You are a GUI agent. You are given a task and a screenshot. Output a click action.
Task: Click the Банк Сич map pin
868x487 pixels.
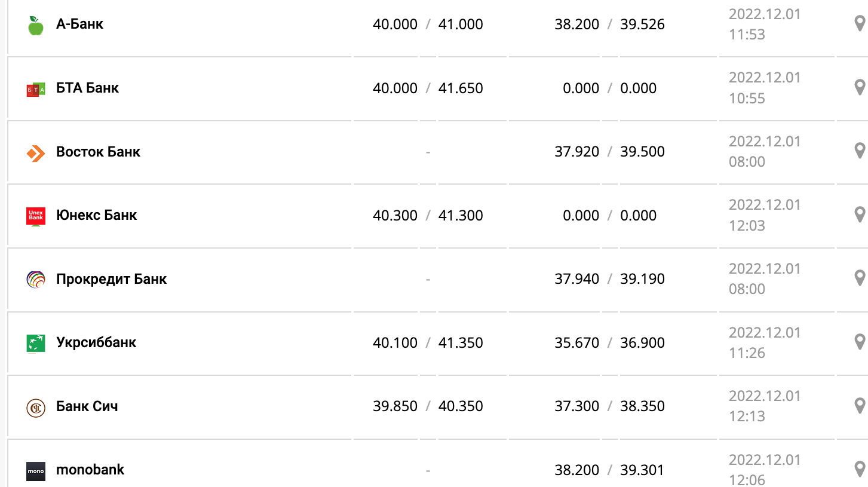coord(860,406)
